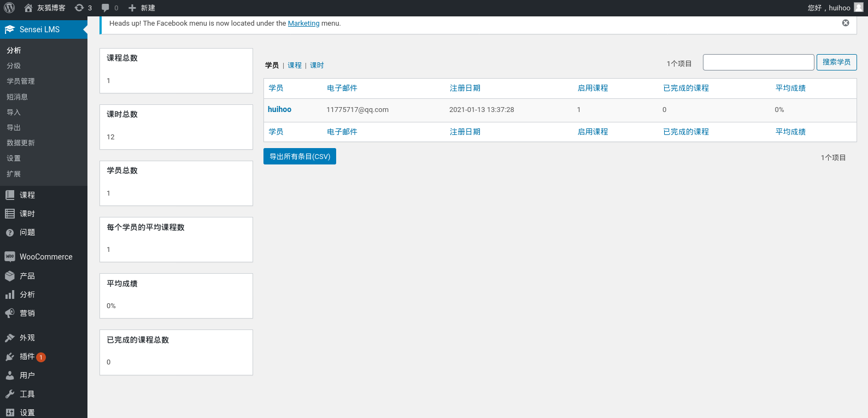The image size is (868, 418).
Task: Open 学员管理 in Sensei submenu
Action: pyautogui.click(x=21, y=81)
